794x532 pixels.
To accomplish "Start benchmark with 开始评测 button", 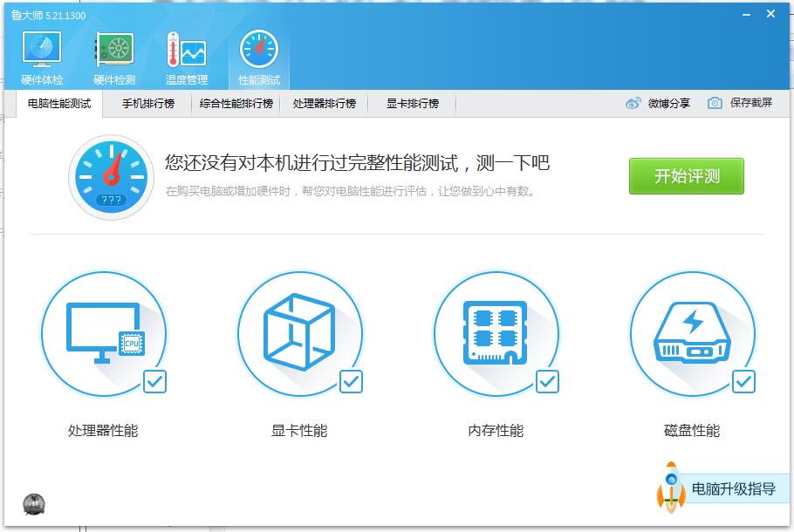I will coord(687,176).
